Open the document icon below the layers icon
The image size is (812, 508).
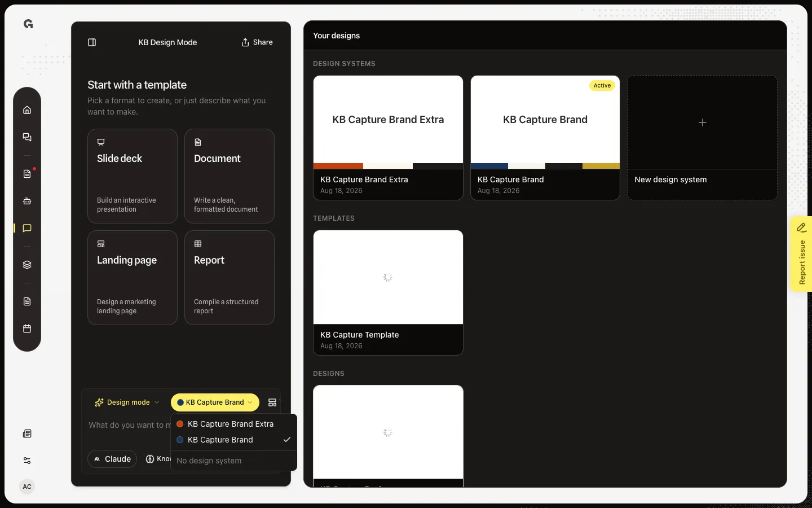pos(27,301)
